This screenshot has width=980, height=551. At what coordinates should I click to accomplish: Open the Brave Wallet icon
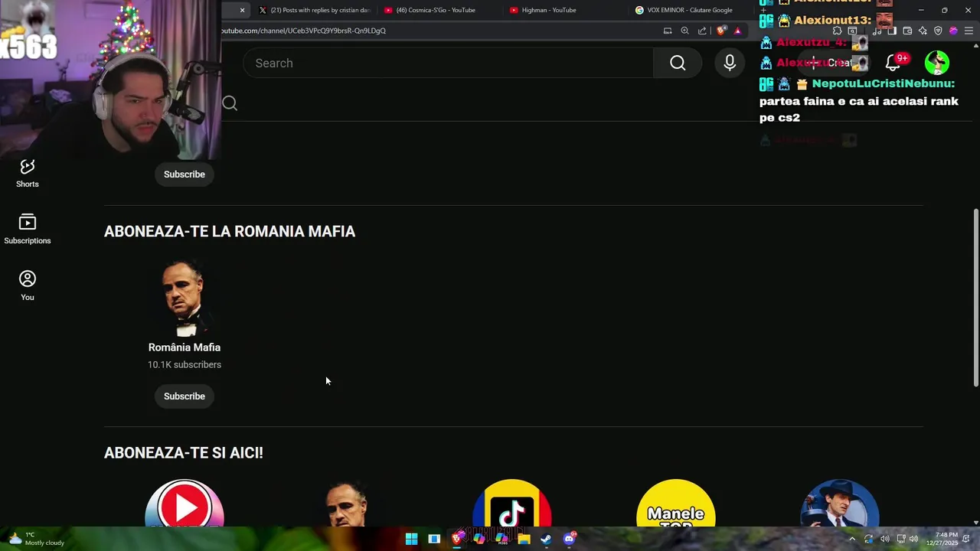pos(907,31)
